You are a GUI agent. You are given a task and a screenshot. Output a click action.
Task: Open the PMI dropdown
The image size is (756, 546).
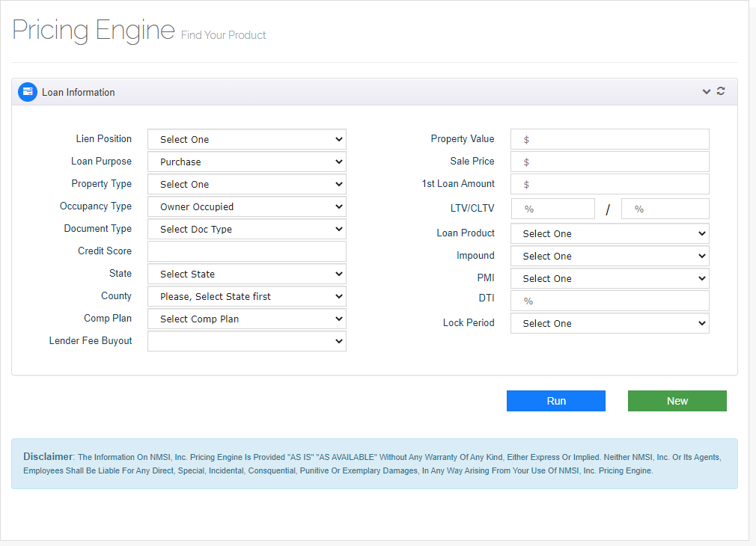pyautogui.click(x=610, y=278)
